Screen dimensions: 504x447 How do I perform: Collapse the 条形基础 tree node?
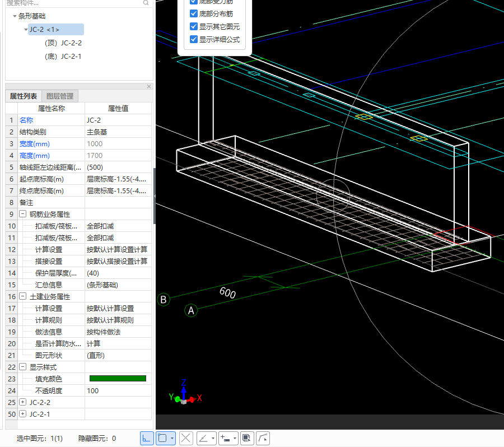click(x=15, y=16)
